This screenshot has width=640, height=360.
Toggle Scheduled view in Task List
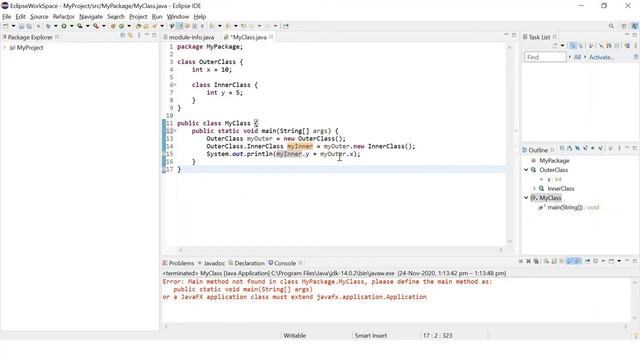[x=581, y=46]
